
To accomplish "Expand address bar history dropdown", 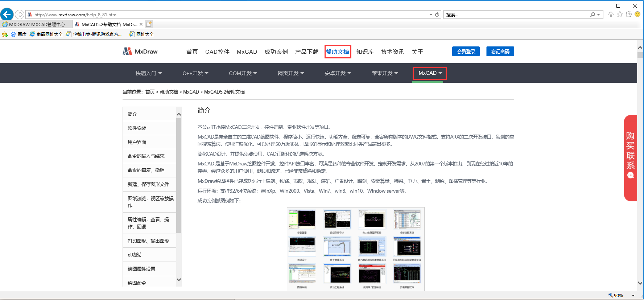I will coord(431,15).
